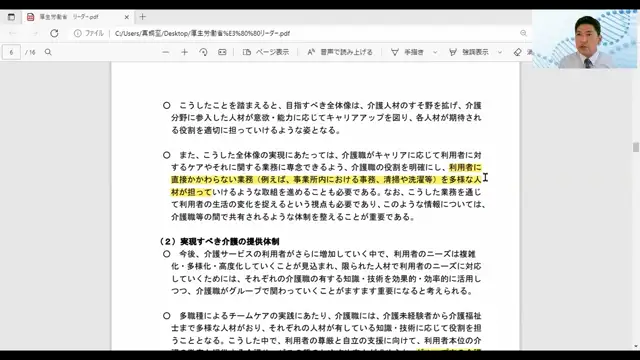The width and height of the screenshot is (640, 360).
Task: Zoom out the PDF with minus
Action: coord(165,52)
